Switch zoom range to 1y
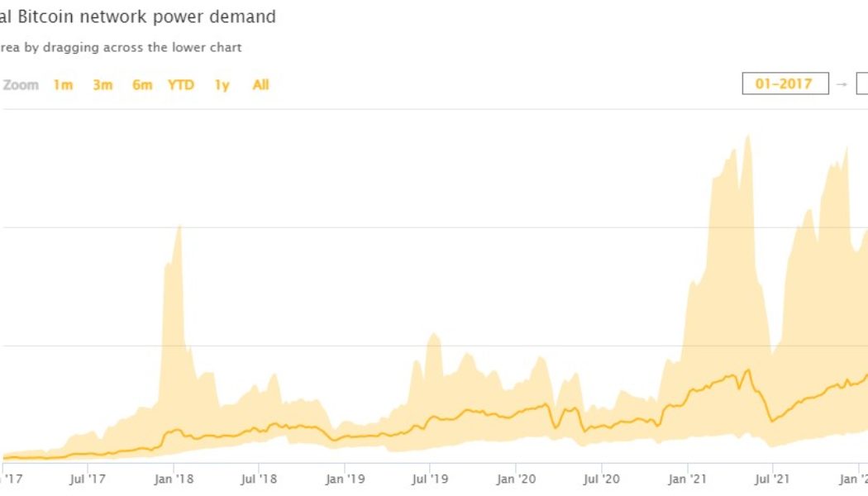 (222, 85)
